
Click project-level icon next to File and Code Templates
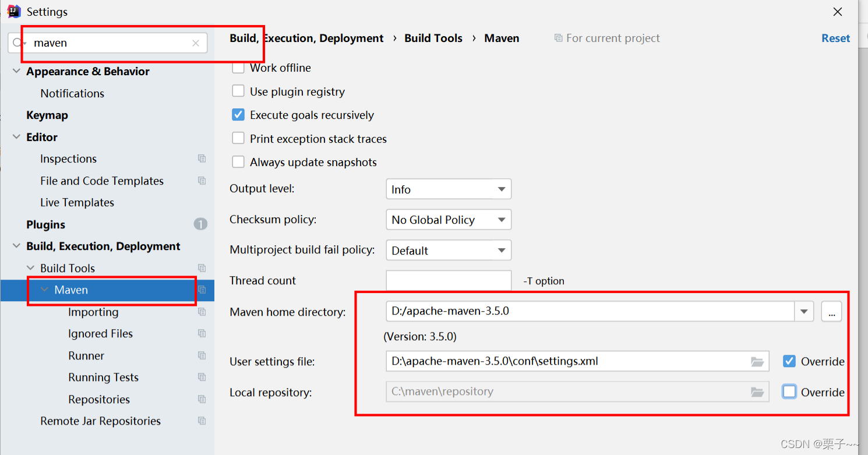click(202, 181)
